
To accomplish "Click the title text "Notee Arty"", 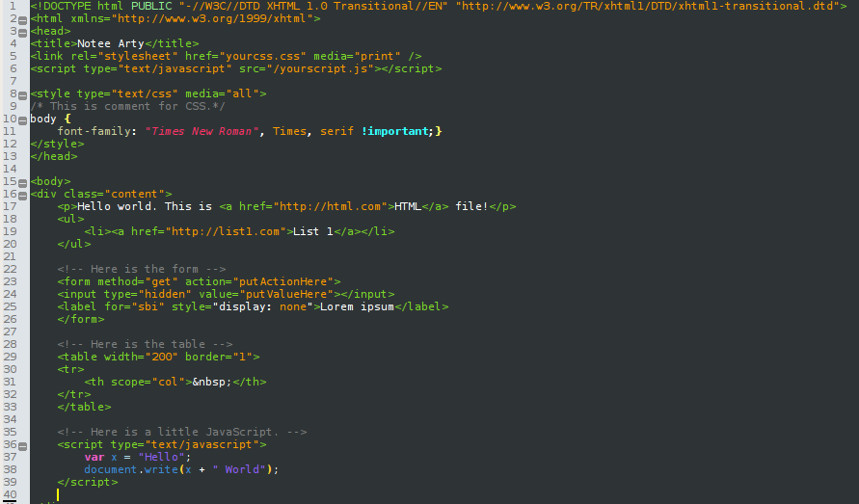I will pos(111,43).
